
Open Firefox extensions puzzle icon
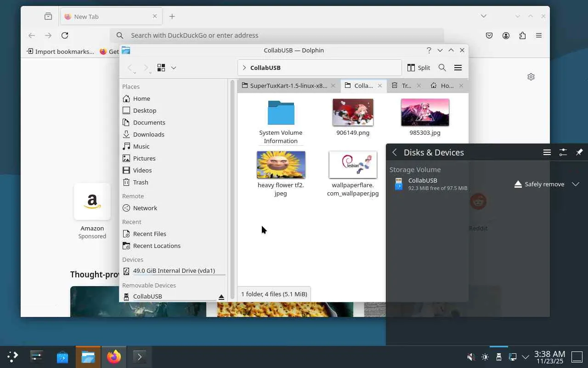pyautogui.click(x=522, y=35)
